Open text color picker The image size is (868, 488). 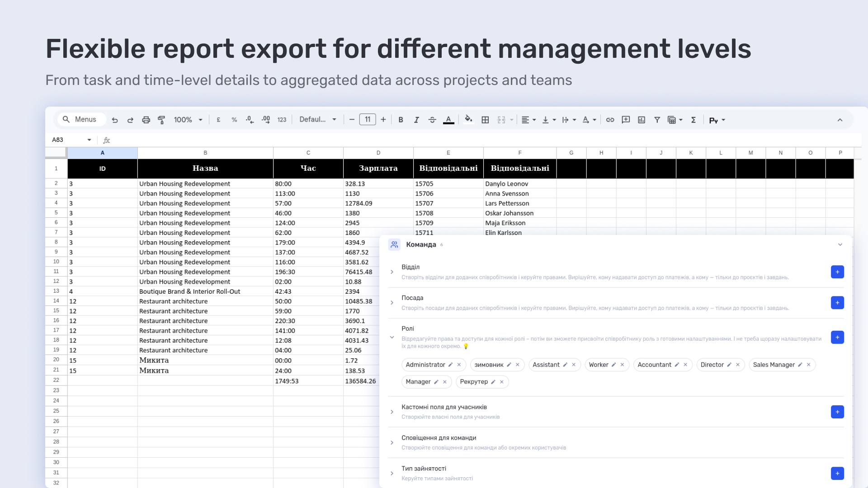coord(448,120)
